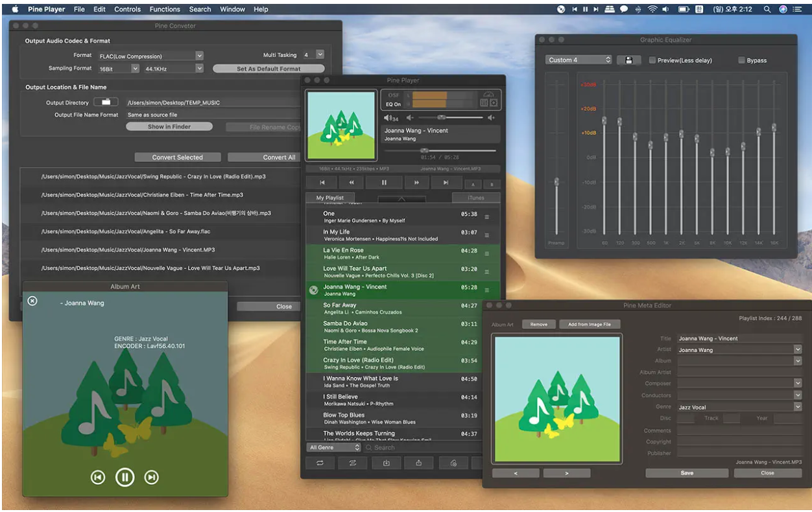Expand the Custom 4 equalizer preset dropdown

click(579, 60)
